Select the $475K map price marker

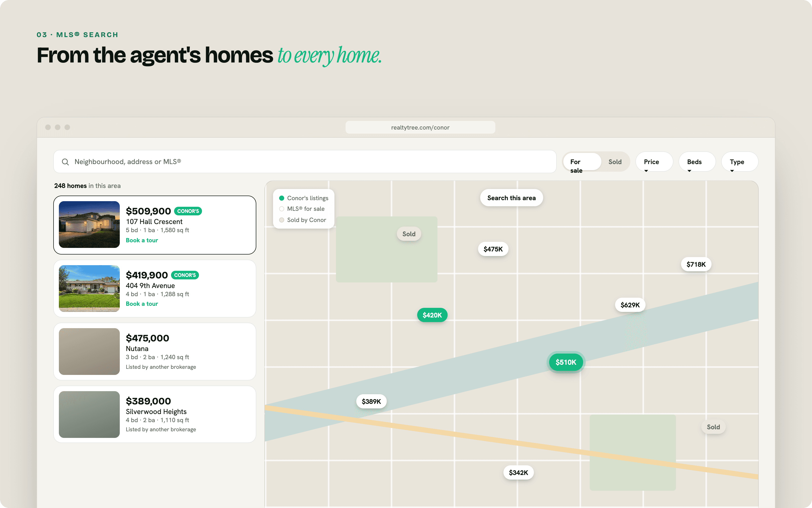pyautogui.click(x=493, y=249)
